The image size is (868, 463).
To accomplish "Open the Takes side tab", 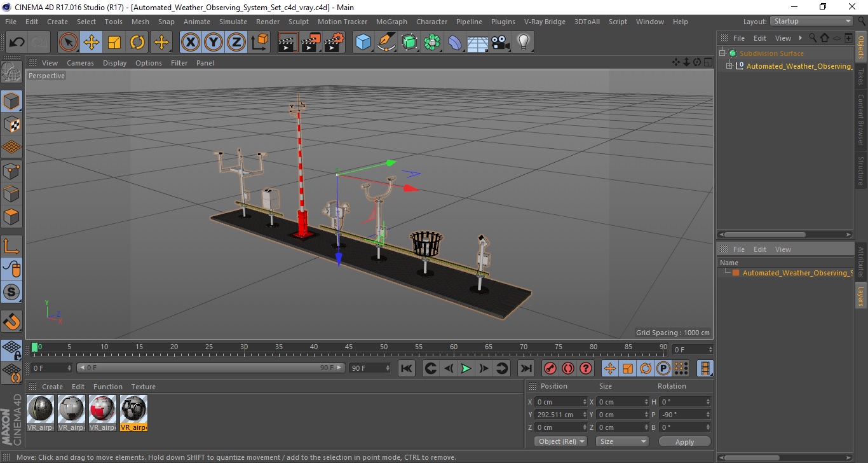I will tap(861, 76).
